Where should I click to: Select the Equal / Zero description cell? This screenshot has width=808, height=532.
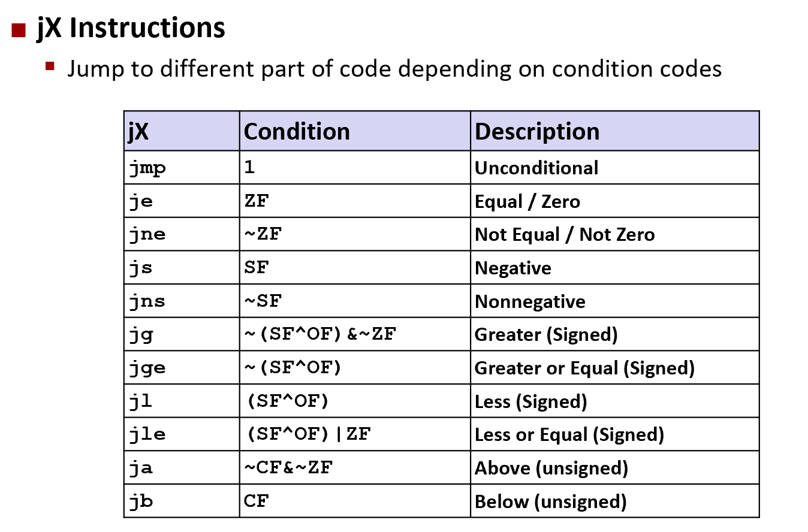pyautogui.click(x=615, y=201)
